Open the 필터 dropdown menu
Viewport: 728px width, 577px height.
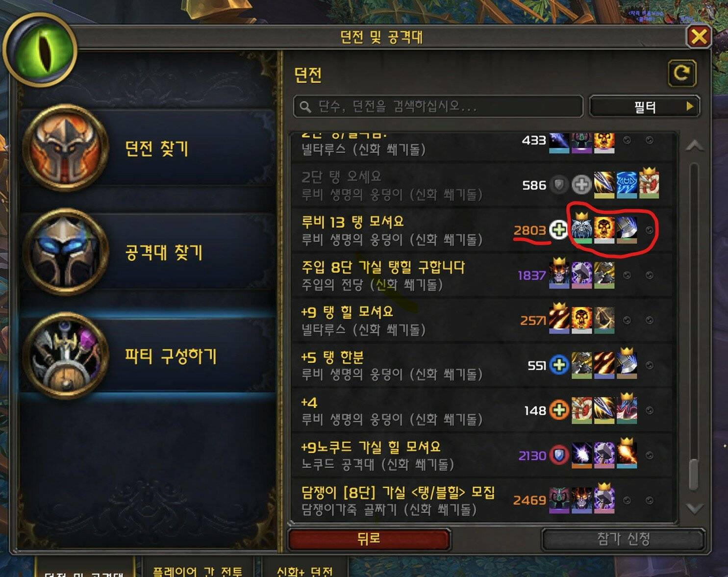click(644, 106)
